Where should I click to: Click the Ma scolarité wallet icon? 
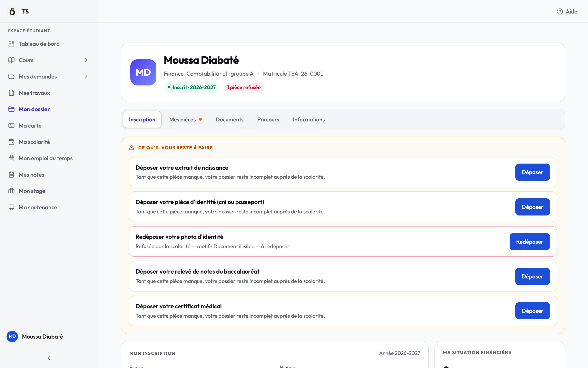[11, 142]
